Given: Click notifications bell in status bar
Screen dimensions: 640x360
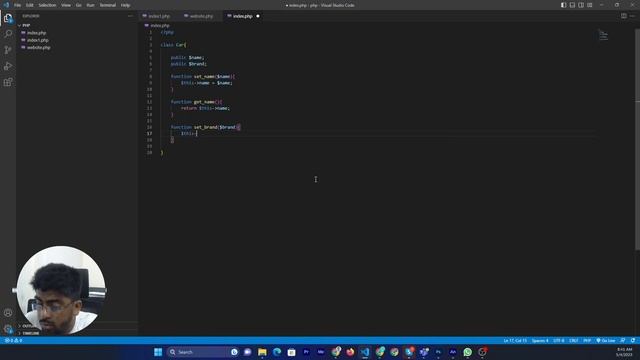Looking at the screenshot, I should (x=633, y=340).
